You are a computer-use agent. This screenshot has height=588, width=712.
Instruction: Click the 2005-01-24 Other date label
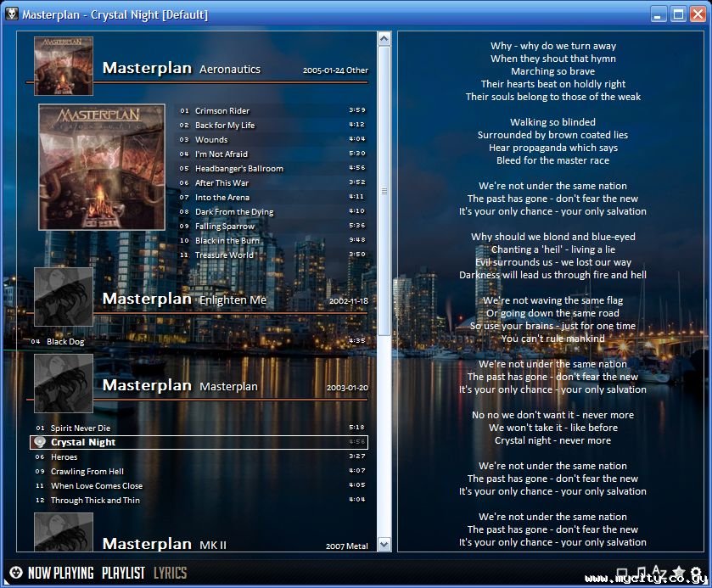coord(335,70)
